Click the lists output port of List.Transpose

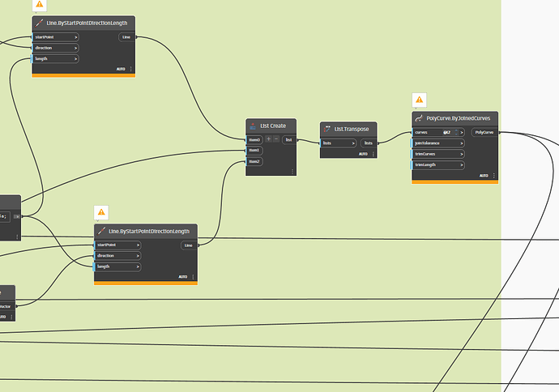click(369, 143)
